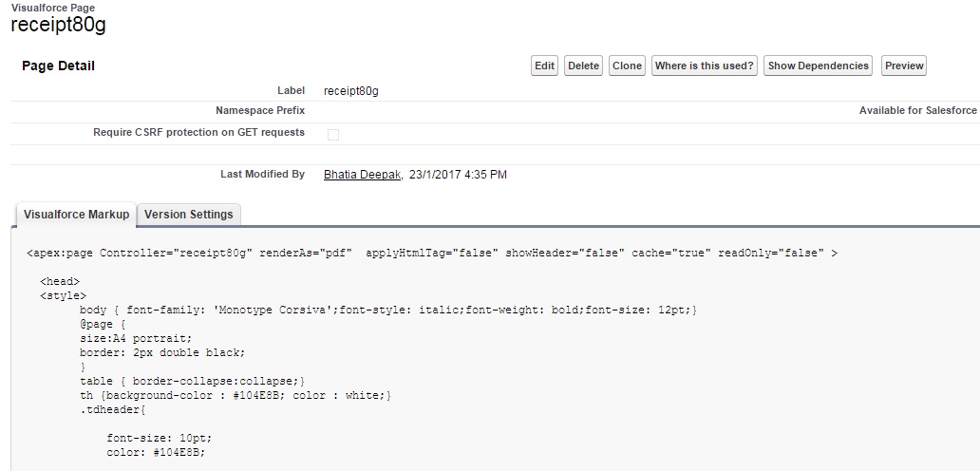Preview the receipt80g page
Screen dimensions: 980x471
[904, 66]
